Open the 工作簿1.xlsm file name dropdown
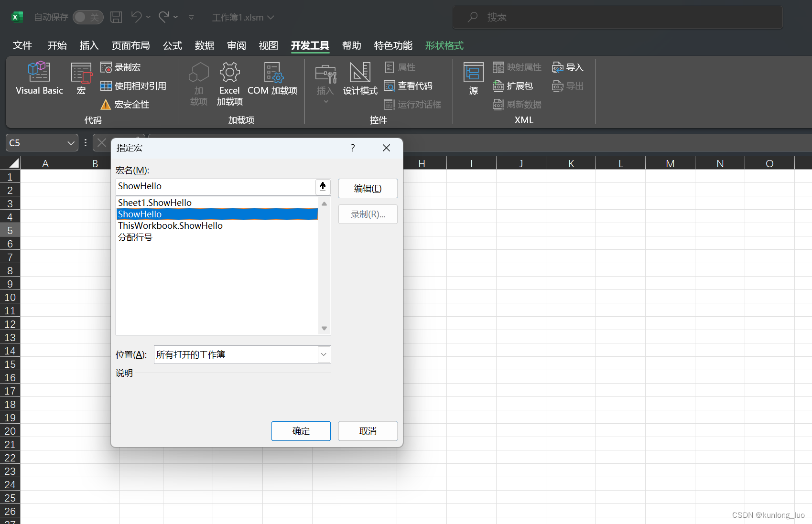 coord(243,17)
